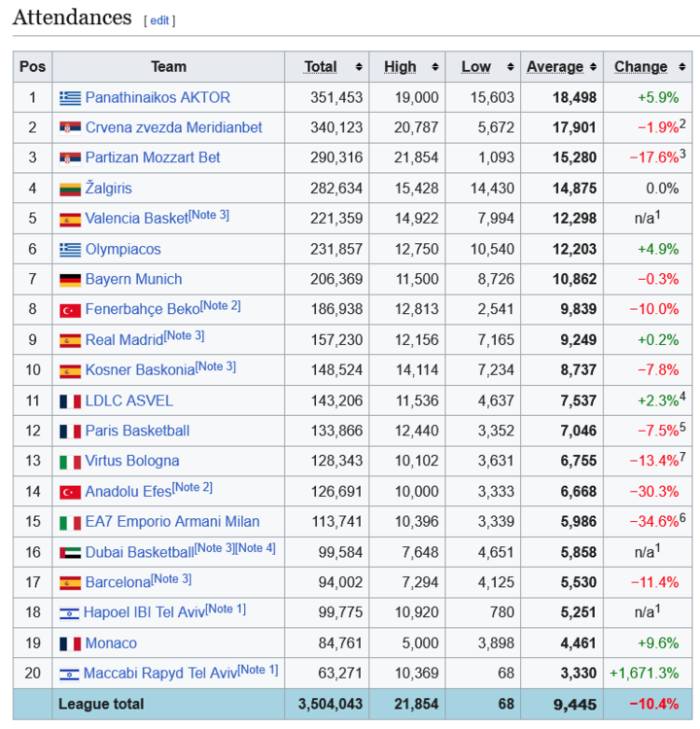
Task: Click the Turkish flag next to Fenerbahçe Beko
Action: point(70,310)
